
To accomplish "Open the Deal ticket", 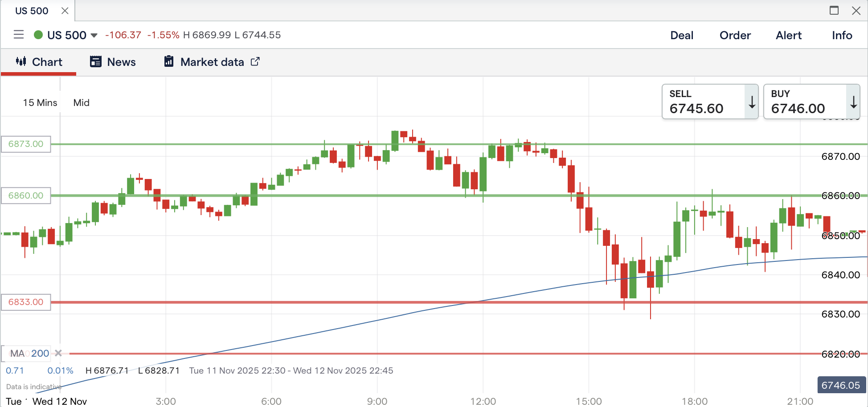I will (x=682, y=35).
